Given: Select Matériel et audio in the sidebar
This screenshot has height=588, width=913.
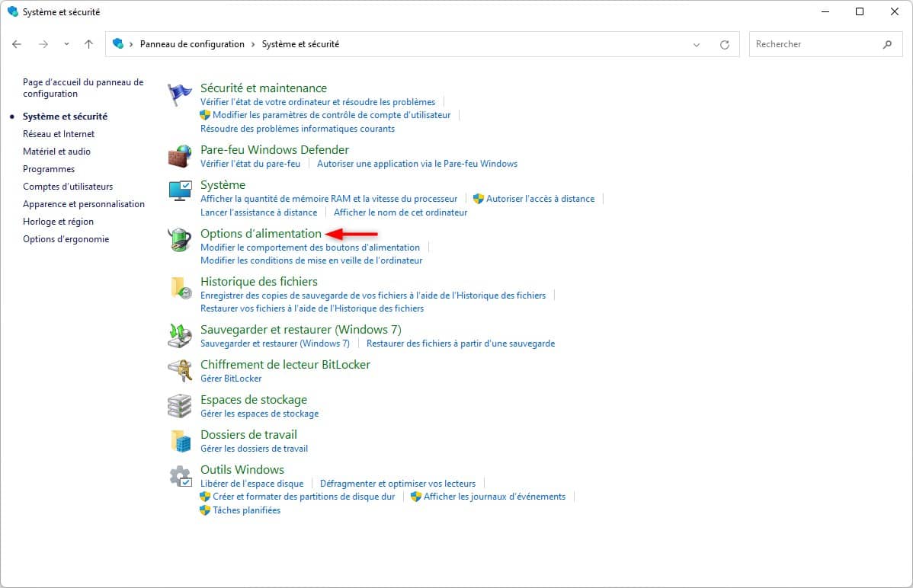Looking at the screenshot, I should (x=56, y=152).
